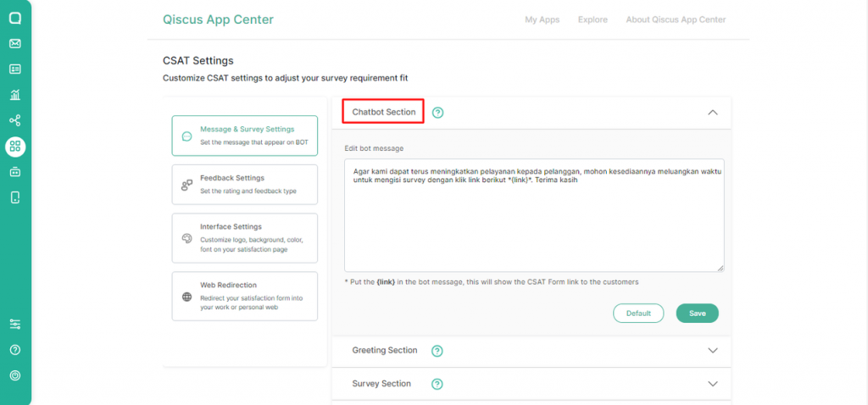
Task: Click the help question mark in sidebar
Action: coord(15,350)
